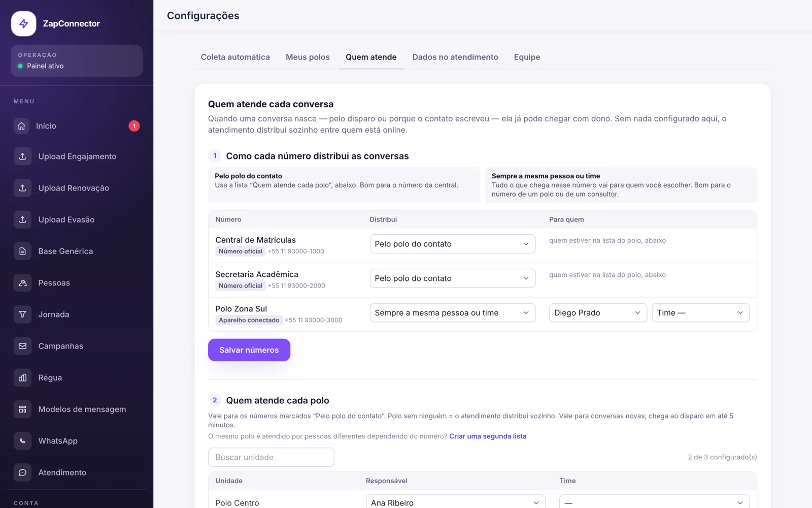Switch to the Meus polos tab

click(308, 57)
